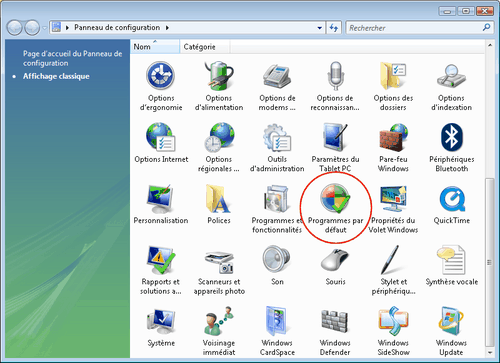Open Options régionales icon
The height and width of the screenshot is (363, 500).
(x=219, y=137)
